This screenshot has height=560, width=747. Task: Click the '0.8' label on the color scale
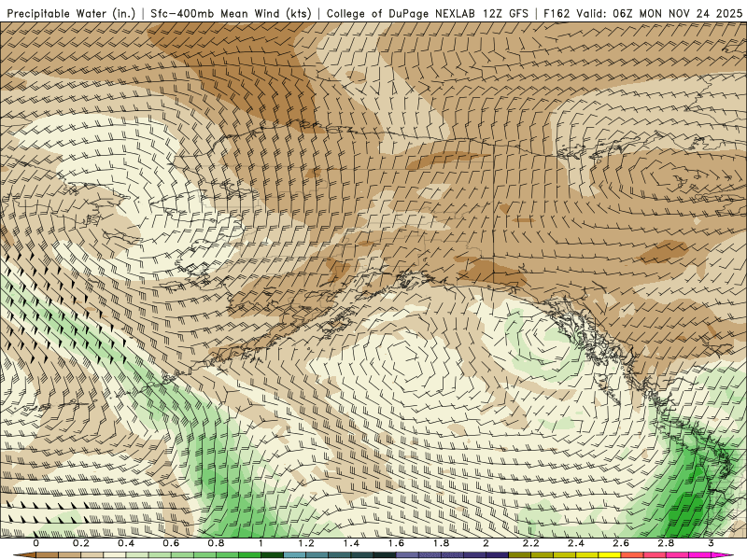coord(217,543)
